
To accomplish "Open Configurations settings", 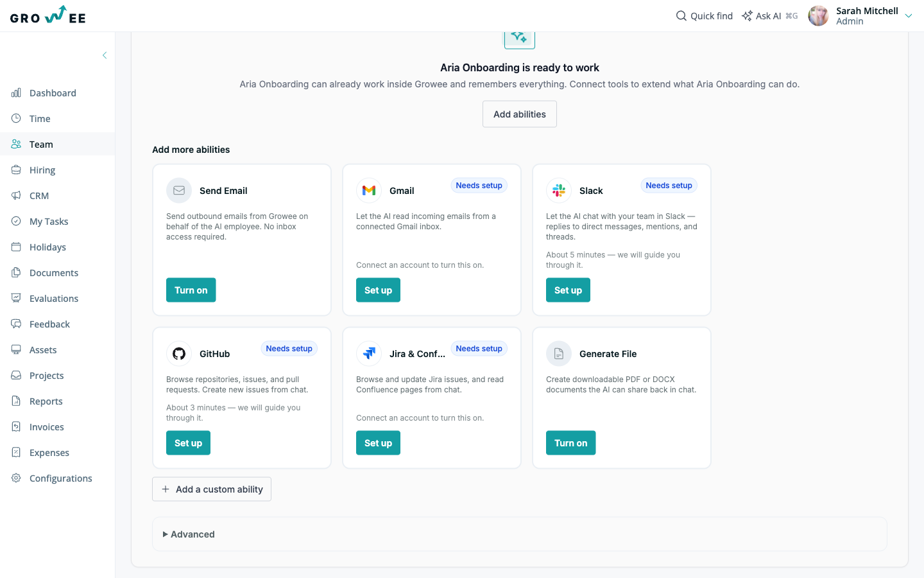I will (57, 478).
